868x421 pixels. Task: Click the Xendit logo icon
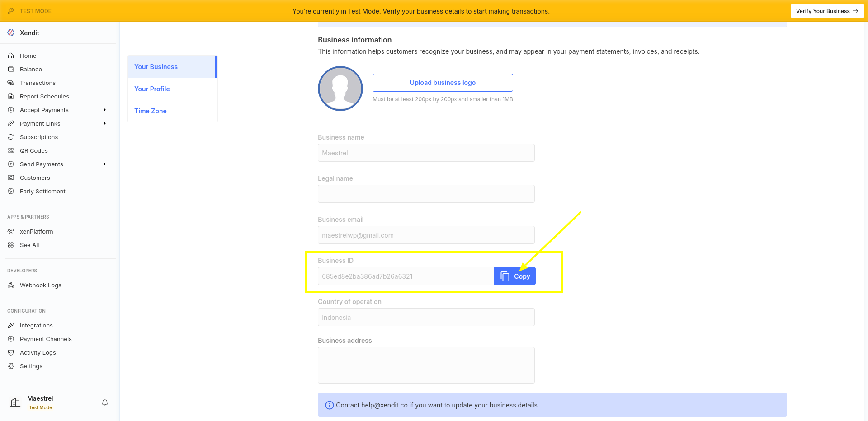(11, 33)
